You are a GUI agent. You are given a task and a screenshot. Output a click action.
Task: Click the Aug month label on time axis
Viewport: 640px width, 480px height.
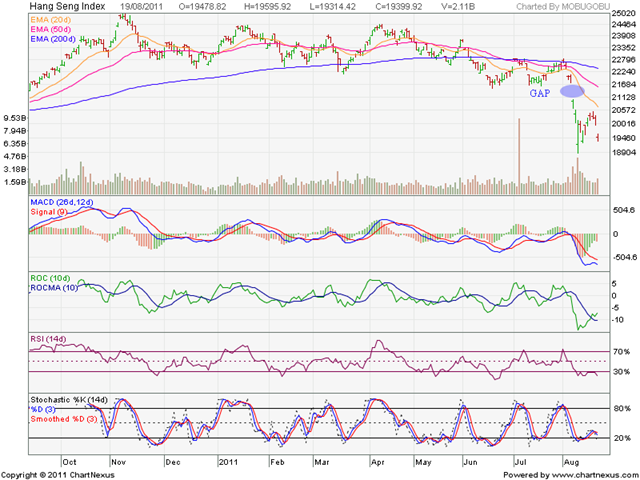(x=571, y=462)
